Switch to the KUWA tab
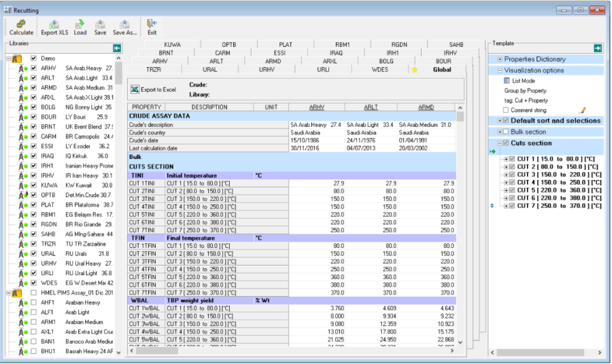612x364 pixels. [x=172, y=44]
